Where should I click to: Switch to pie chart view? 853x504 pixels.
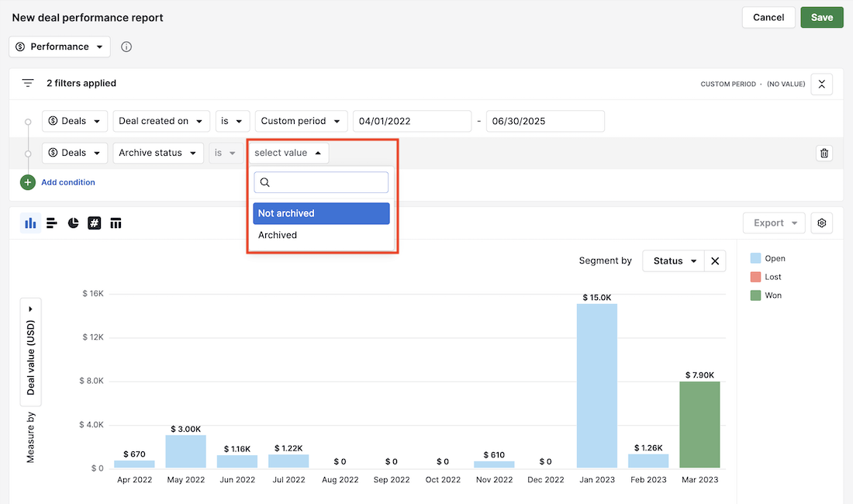click(x=73, y=223)
